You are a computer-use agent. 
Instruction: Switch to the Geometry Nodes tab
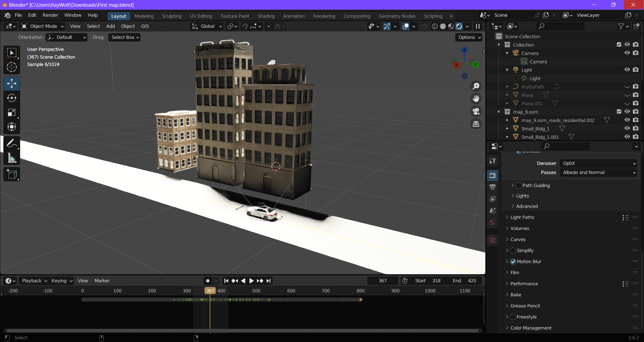click(x=397, y=16)
